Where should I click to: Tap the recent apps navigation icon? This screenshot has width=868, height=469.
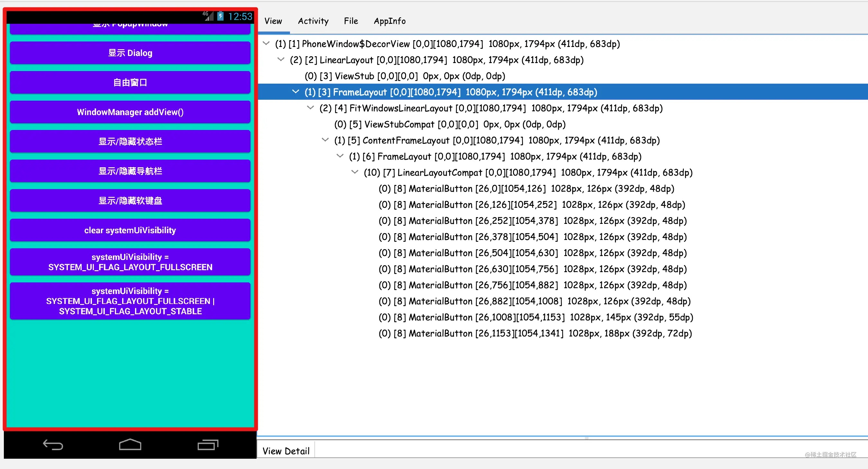(208, 445)
